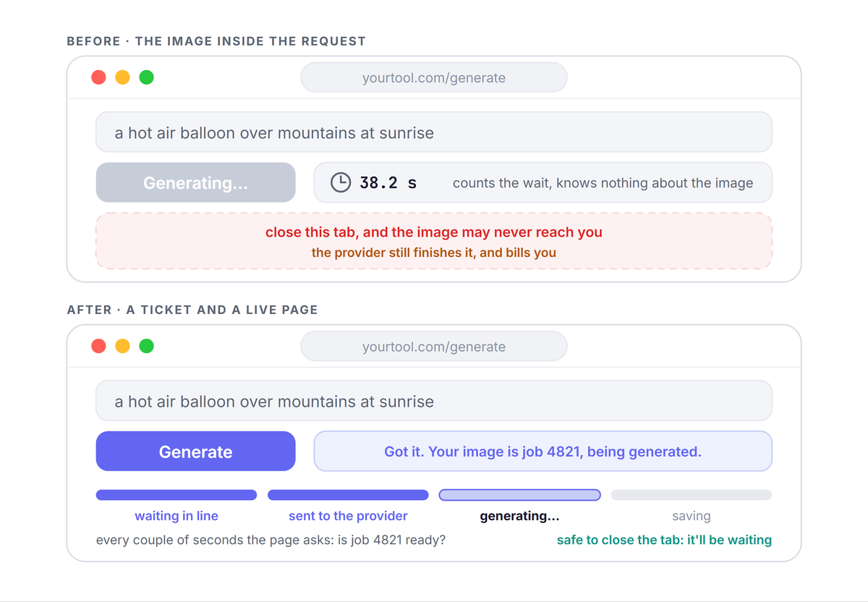Click the yellow dot in the top window
868x602 pixels.
pyautogui.click(x=122, y=77)
